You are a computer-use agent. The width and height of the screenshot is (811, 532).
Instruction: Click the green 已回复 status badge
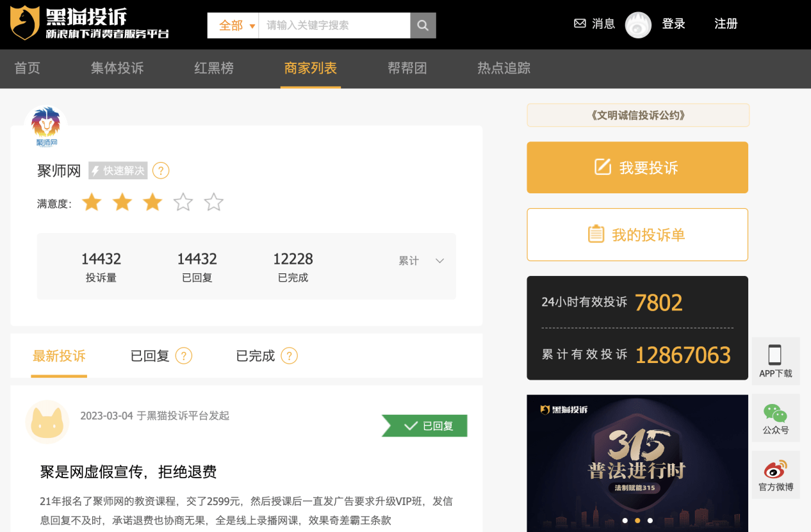pyautogui.click(x=425, y=426)
